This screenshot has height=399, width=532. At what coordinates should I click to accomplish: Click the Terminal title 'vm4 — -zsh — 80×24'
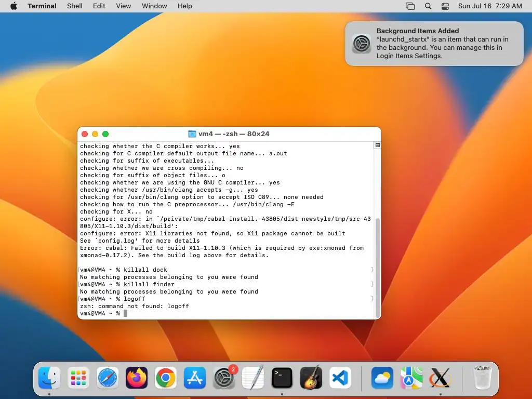click(234, 134)
